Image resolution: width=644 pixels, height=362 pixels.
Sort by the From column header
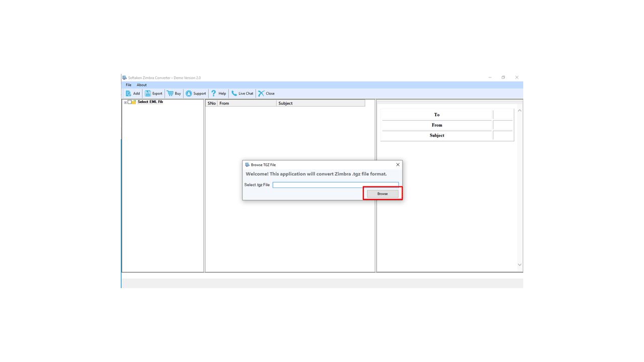[x=247, y=104]
